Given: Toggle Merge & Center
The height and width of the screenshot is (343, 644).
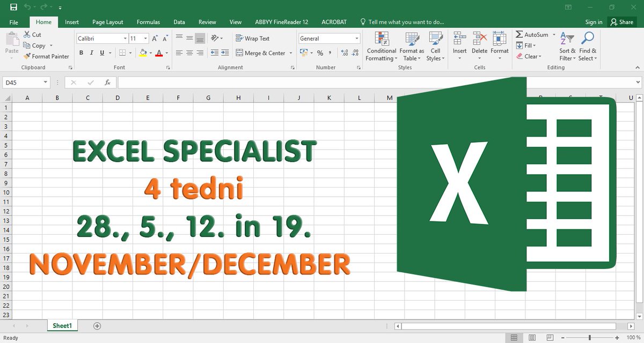Looking at the screenshot, I should (x=261, y=53).
